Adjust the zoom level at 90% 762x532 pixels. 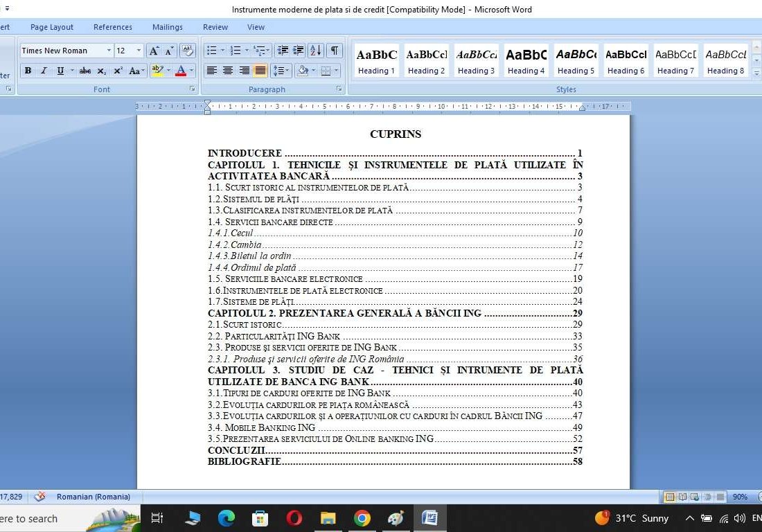click(x=740, y=497)
